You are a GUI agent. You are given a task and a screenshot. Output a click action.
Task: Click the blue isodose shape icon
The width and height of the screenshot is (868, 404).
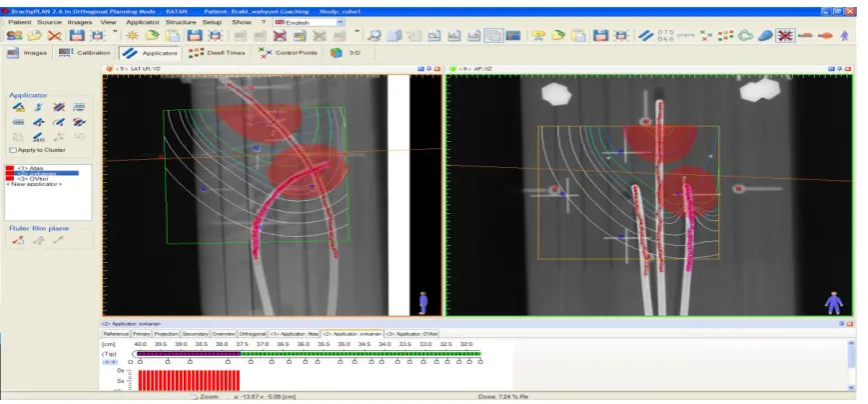pos(764,35)
